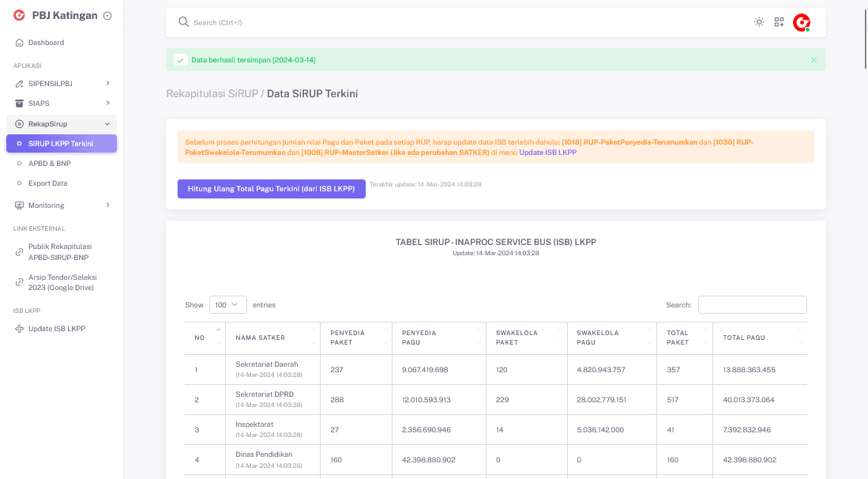Open Publik Rekapitulasi APBD-SIRUP-BNP link

click(x=60, y=251)
